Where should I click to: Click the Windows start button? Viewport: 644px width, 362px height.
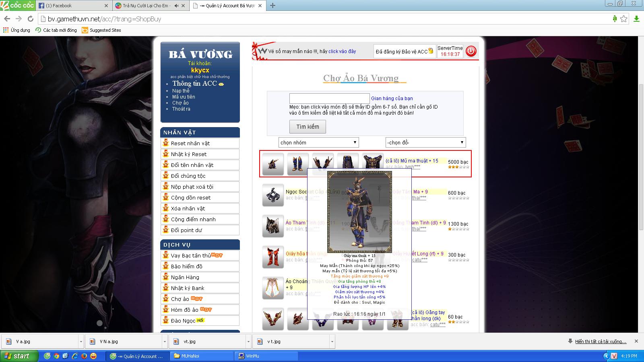(x=19, y=356)
